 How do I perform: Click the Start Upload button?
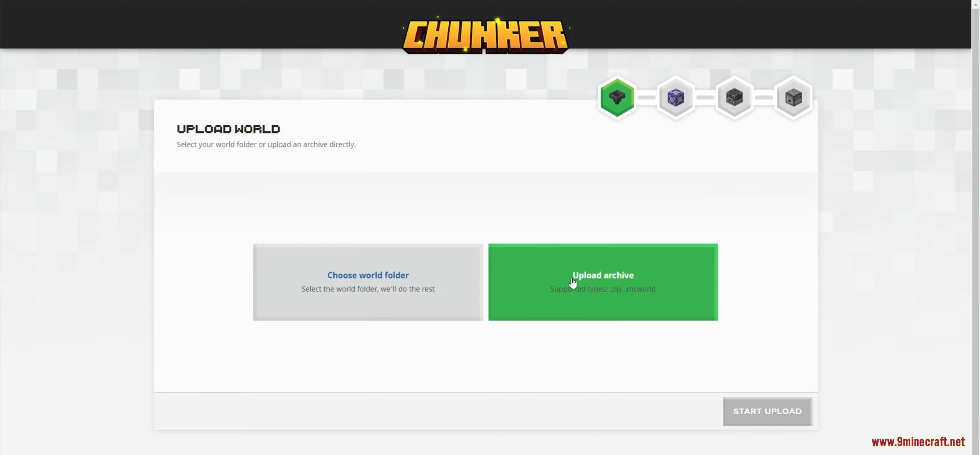(x=768, y=411)
